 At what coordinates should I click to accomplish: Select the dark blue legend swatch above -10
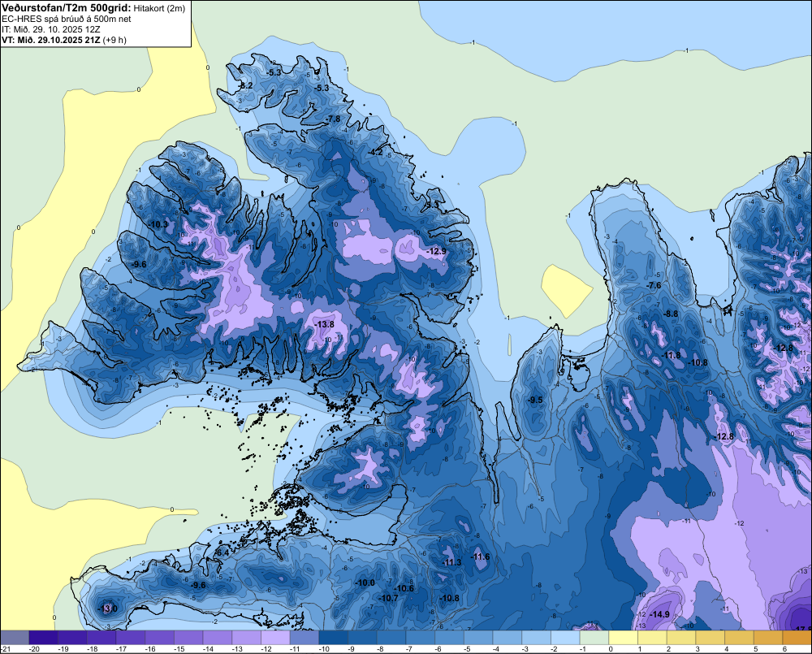coord(334,637)
